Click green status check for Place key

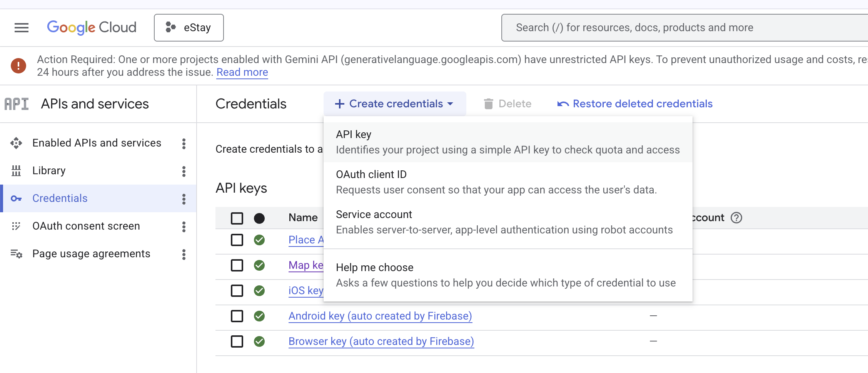[x=259, y=240]
